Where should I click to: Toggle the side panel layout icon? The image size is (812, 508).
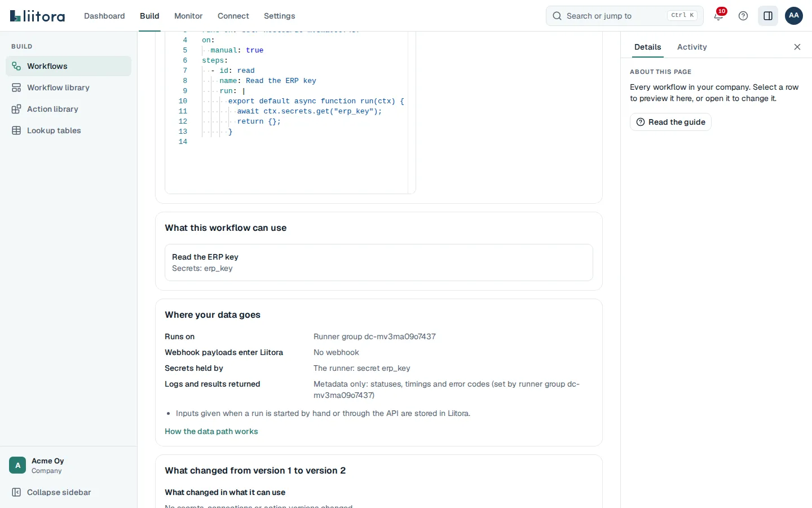coord(768,16)
